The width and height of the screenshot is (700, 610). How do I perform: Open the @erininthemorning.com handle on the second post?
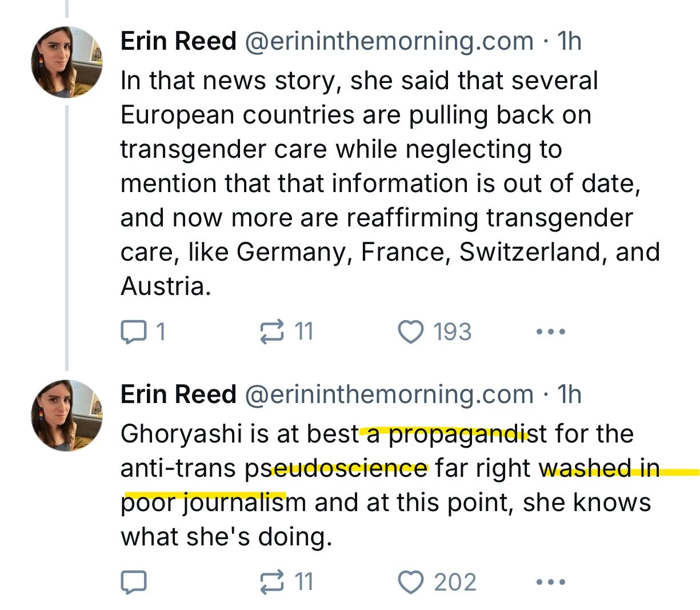pyautogui.click(x=389, y=394)
